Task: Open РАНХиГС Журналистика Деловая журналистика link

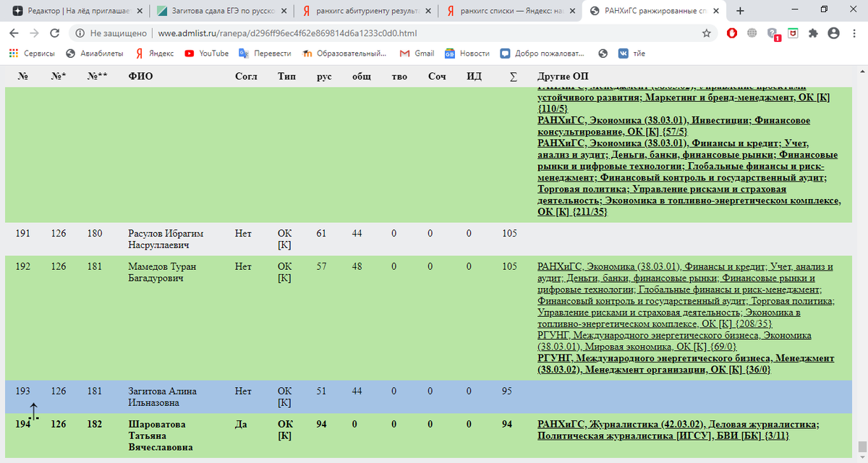Action: pos(678,430)
